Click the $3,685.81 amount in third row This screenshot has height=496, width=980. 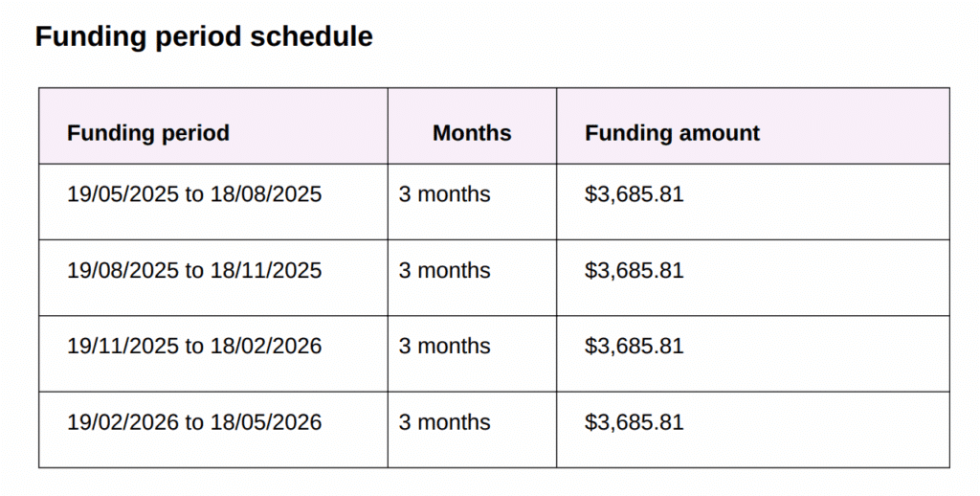point(635,346)
